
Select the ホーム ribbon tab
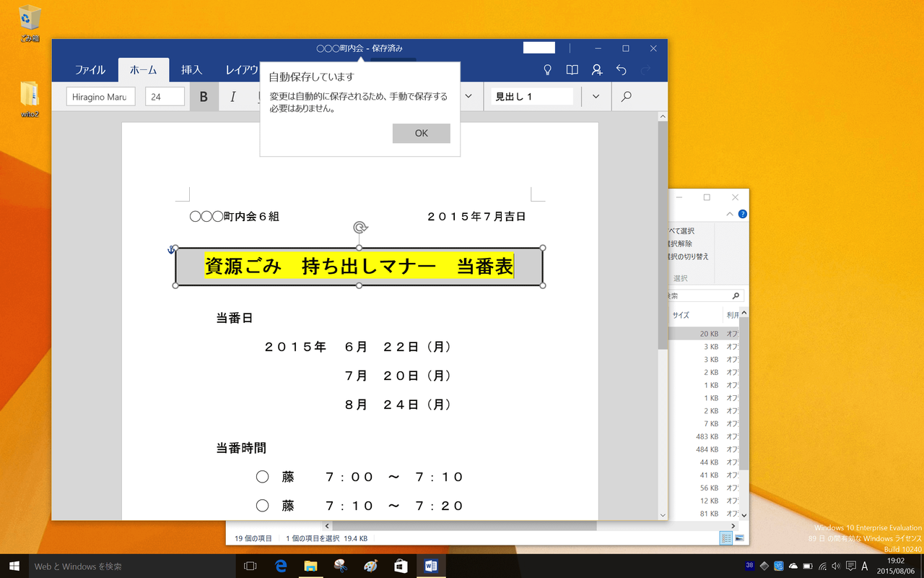pyautogui.click(x=143, y=70)
